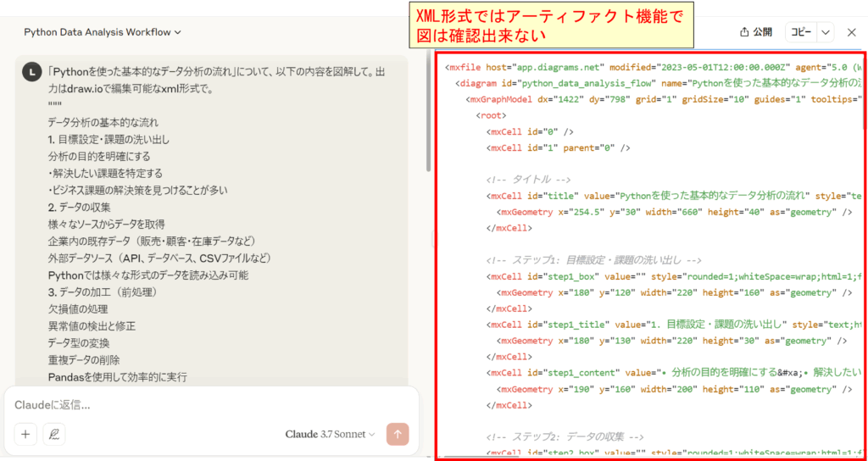Click the text 1. 目標設定・課題の洗い出し in message

(108, 138)
